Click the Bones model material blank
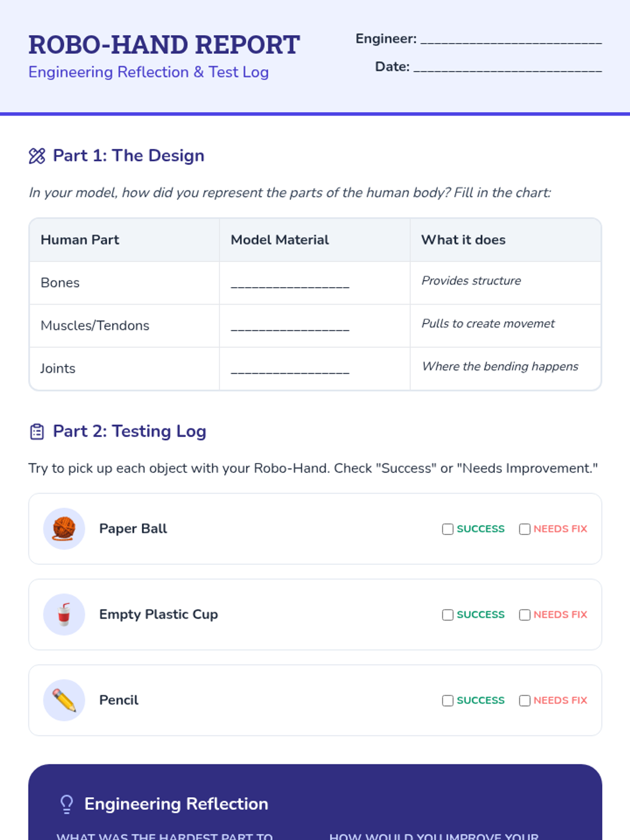Viewport: 630px width, 840px height. (290, 283)
